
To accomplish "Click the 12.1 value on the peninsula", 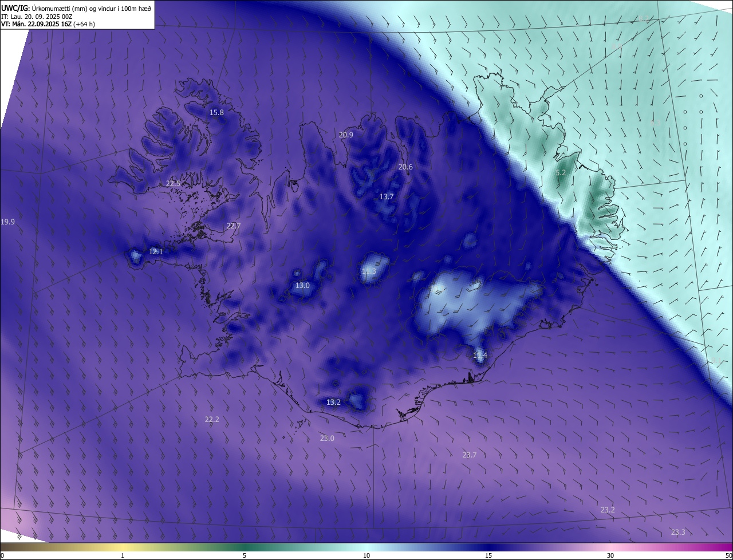I will click(156, 252).
